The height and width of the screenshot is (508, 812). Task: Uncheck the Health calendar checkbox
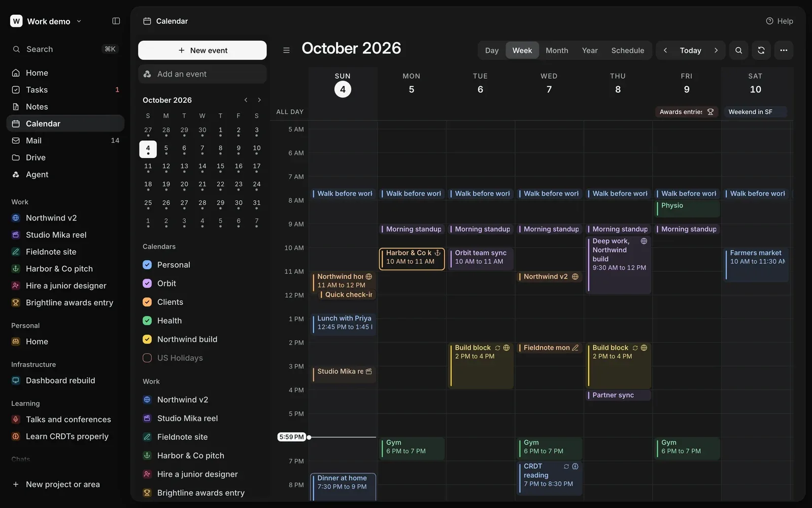click(147, 321)
